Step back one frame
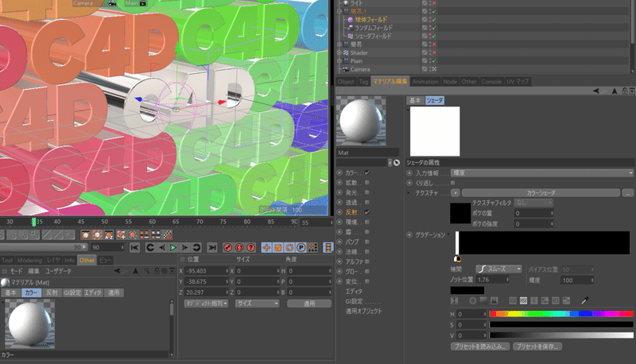This screenshot has width=636, height=364. click(x=162, y=247)
